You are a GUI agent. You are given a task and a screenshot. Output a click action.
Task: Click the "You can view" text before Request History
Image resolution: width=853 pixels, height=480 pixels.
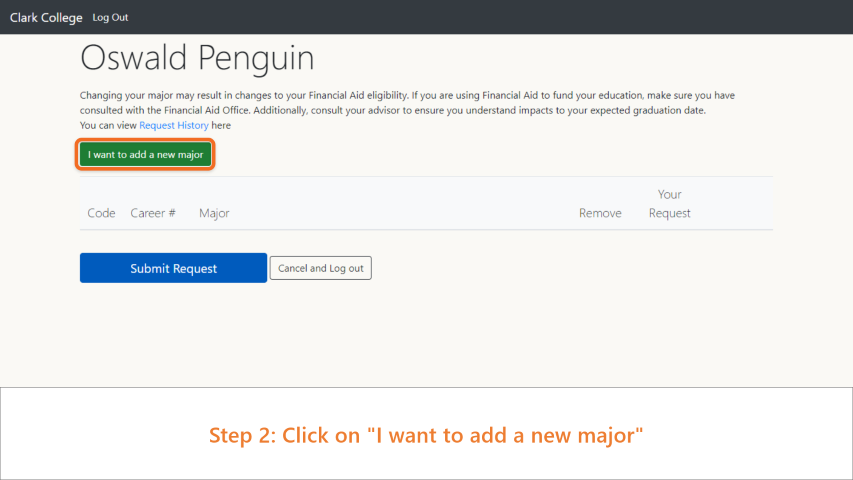pos(108,125)
